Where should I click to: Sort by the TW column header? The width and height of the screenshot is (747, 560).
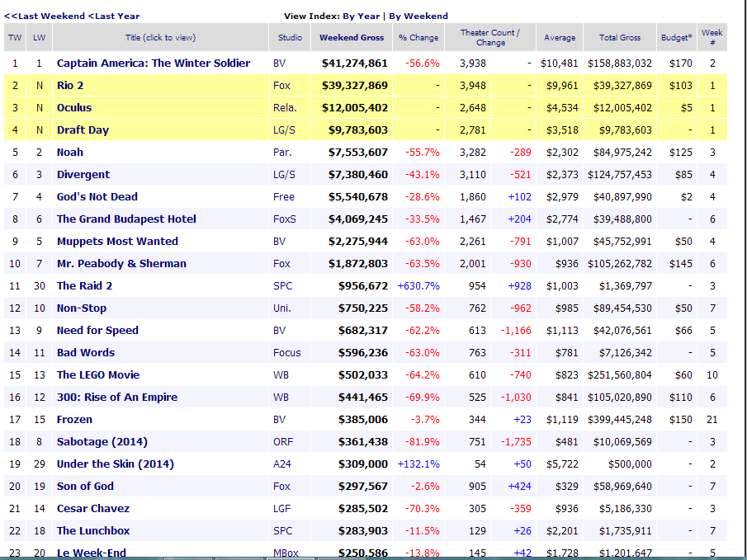point(15,38)
